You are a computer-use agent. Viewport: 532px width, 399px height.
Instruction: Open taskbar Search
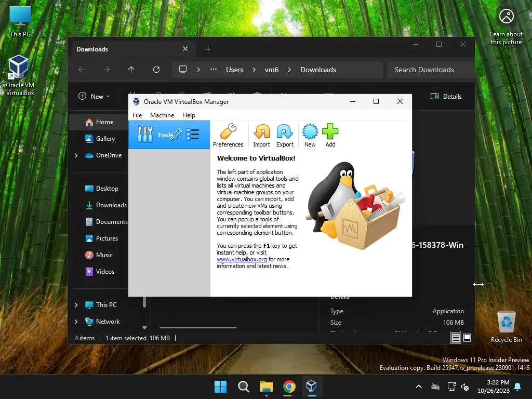pos(243,387)
